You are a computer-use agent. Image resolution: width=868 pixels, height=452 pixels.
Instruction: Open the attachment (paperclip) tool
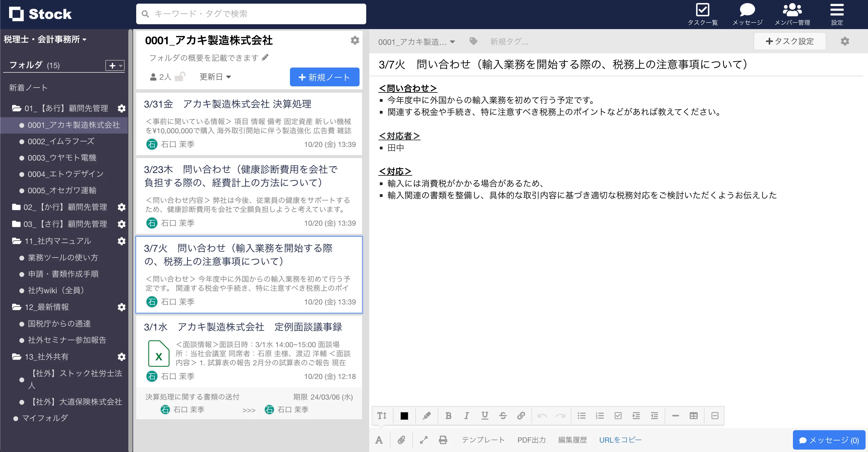point(401,440)
